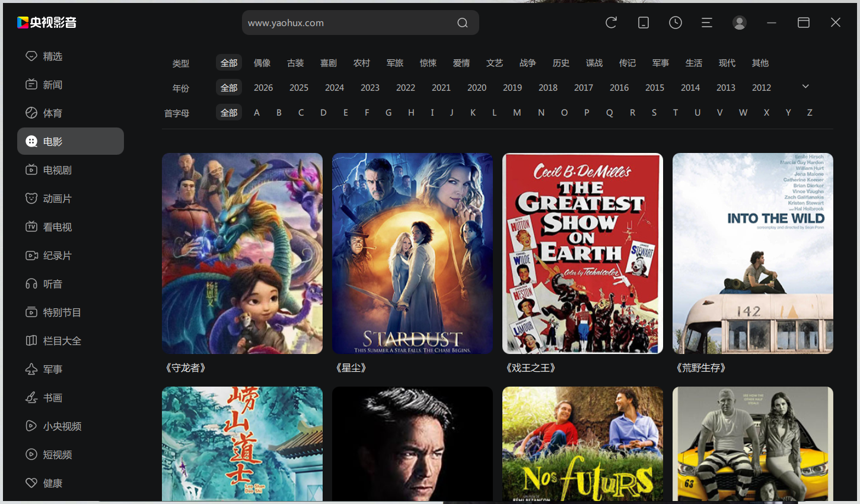
Task: Open the 新闻 news section
Action: [52, 84]
